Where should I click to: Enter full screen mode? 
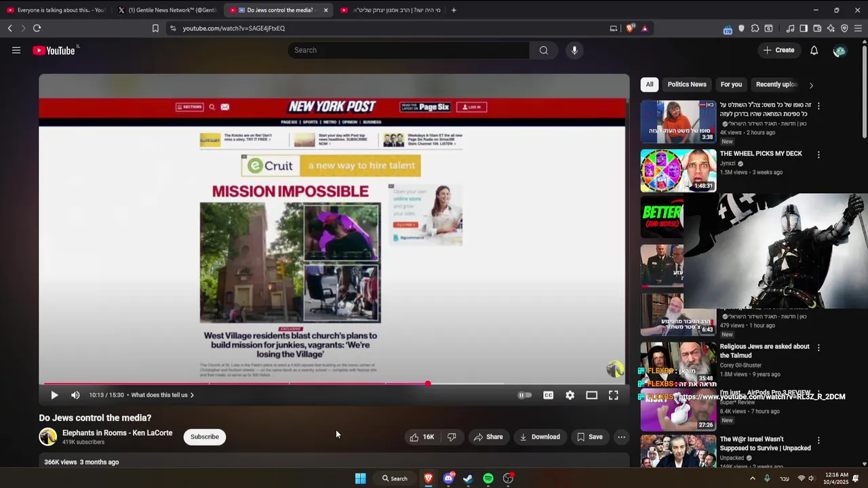point(613,395)
